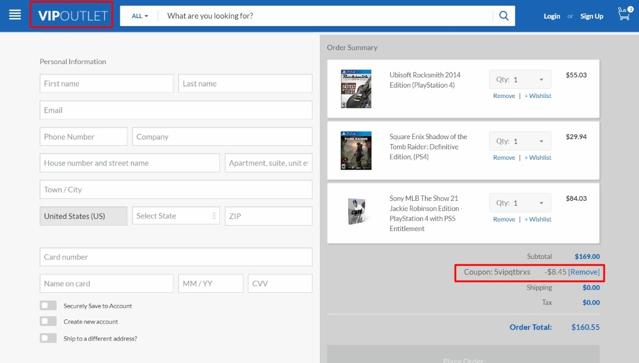Screen dimensions: 639x363
Task: Add Shadow of the Tomb Raider to Wishlist
Action: point(538,158)
